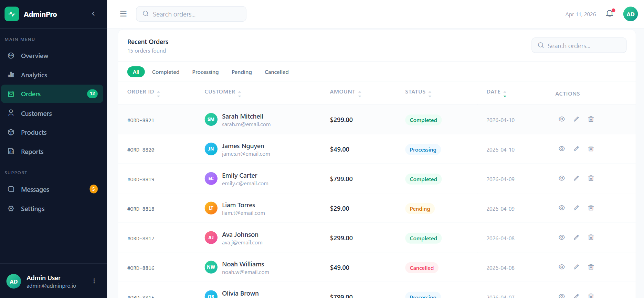View Noah Williams's order details
Viewport: 644px width, 298px height.
tap(562, 267)
